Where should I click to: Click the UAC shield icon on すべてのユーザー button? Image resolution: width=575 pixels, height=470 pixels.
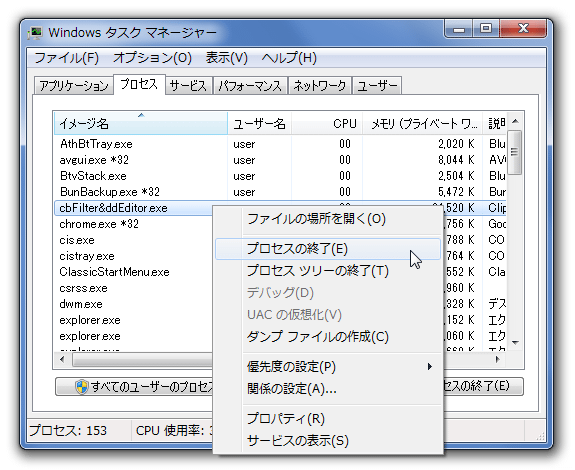click(81, 386)
